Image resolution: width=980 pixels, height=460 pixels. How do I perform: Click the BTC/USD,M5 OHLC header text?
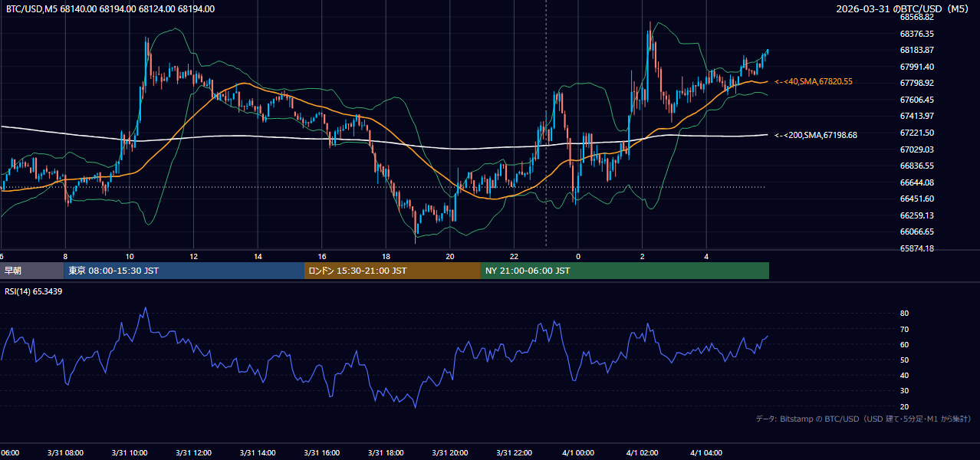pos(110,9)
